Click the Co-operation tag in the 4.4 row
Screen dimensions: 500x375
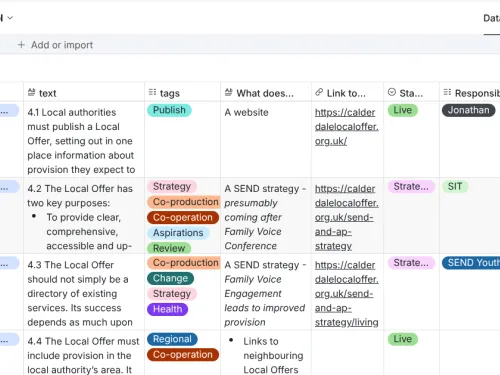[183, 355]
